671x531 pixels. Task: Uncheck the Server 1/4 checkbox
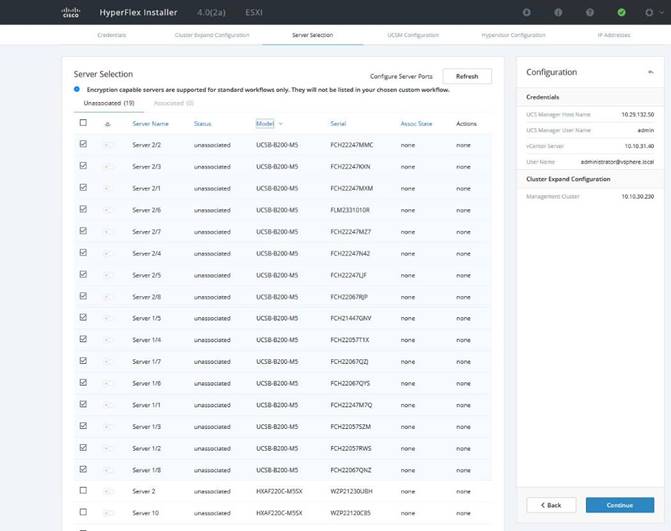[83, 339]
